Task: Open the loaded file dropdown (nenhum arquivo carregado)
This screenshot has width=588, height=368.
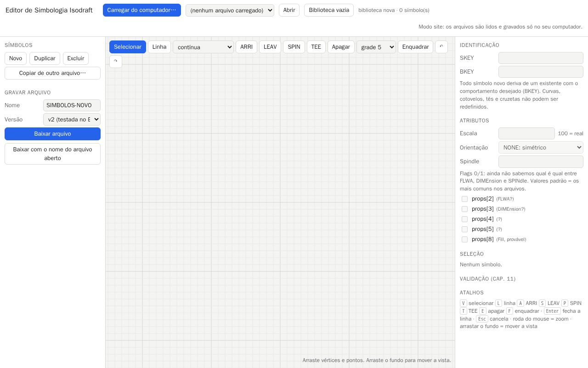Action: 230,10
